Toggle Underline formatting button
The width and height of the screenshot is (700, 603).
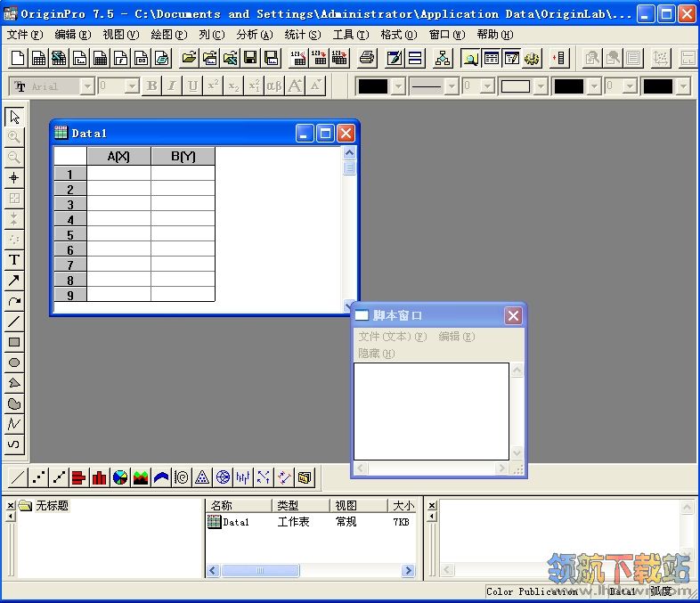click(192, 86)
